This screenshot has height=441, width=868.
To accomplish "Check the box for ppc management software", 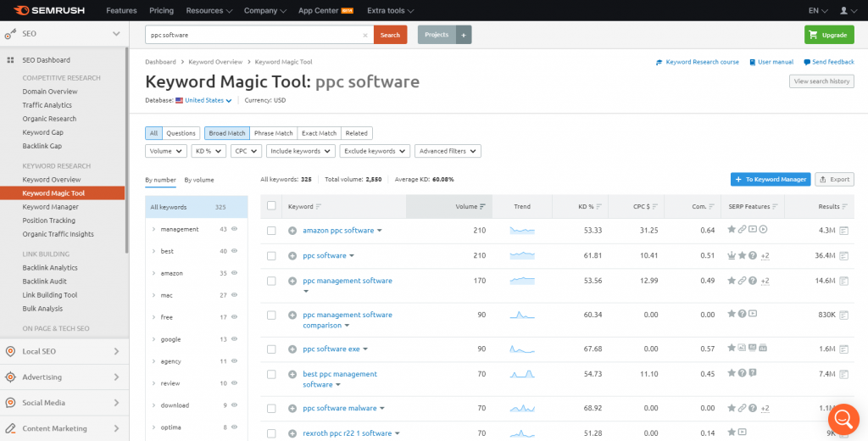I will pos(271,281).
